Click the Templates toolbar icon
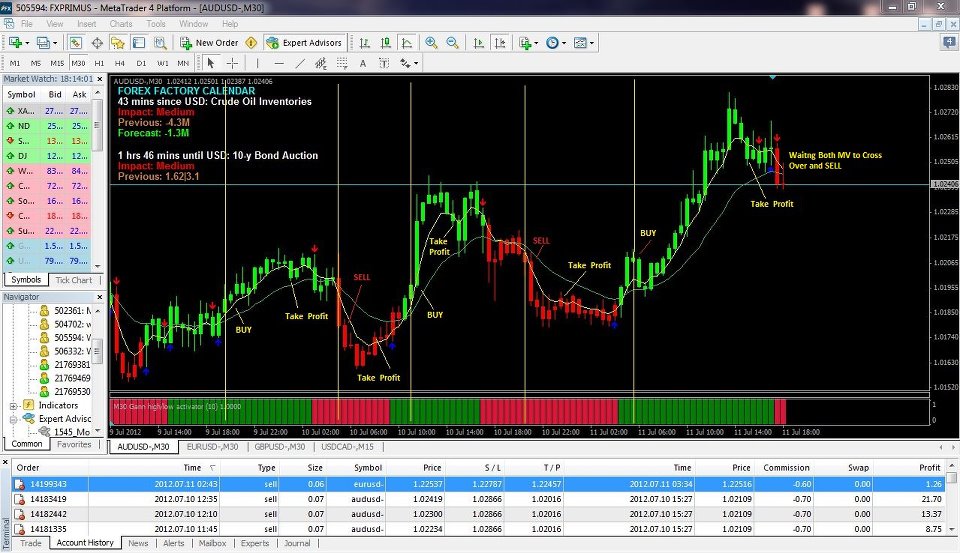The height and width of the screenshot is (553, 960). tap(580, 43)
